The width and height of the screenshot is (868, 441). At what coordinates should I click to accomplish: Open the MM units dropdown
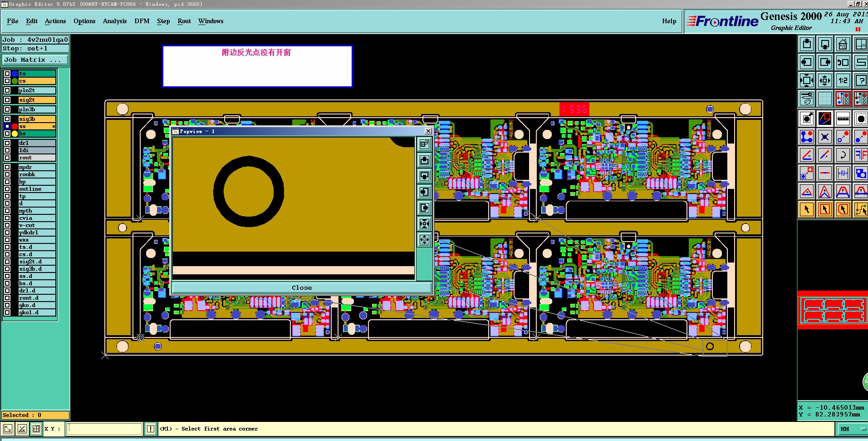pos(851,429)
